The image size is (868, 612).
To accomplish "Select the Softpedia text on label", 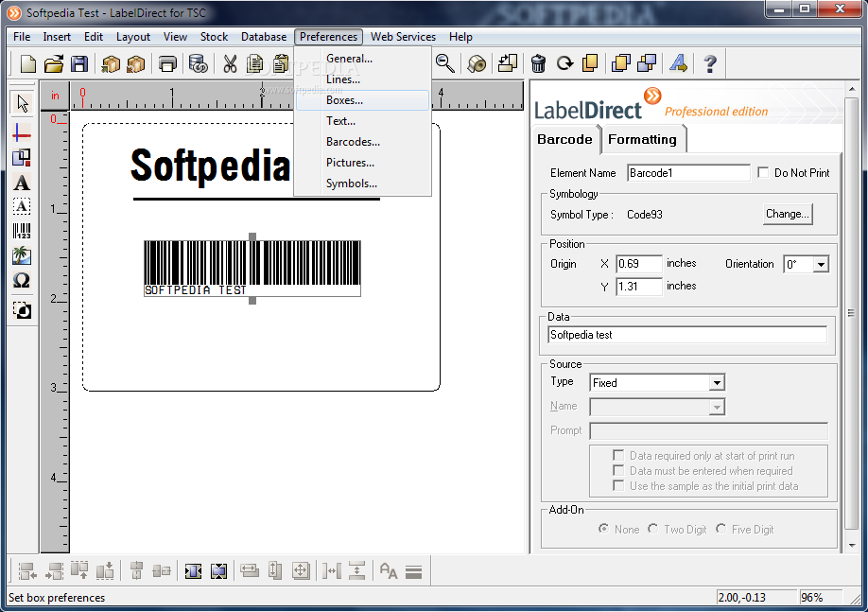I will 210,166.
